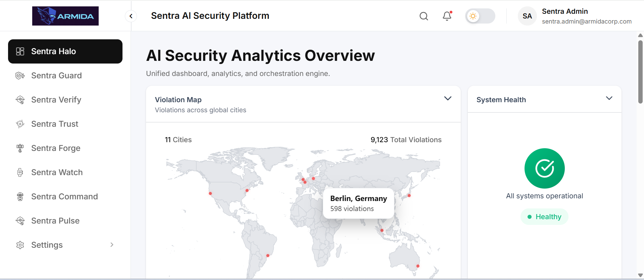Click the Sentra Trust icon

click(20, 124)
